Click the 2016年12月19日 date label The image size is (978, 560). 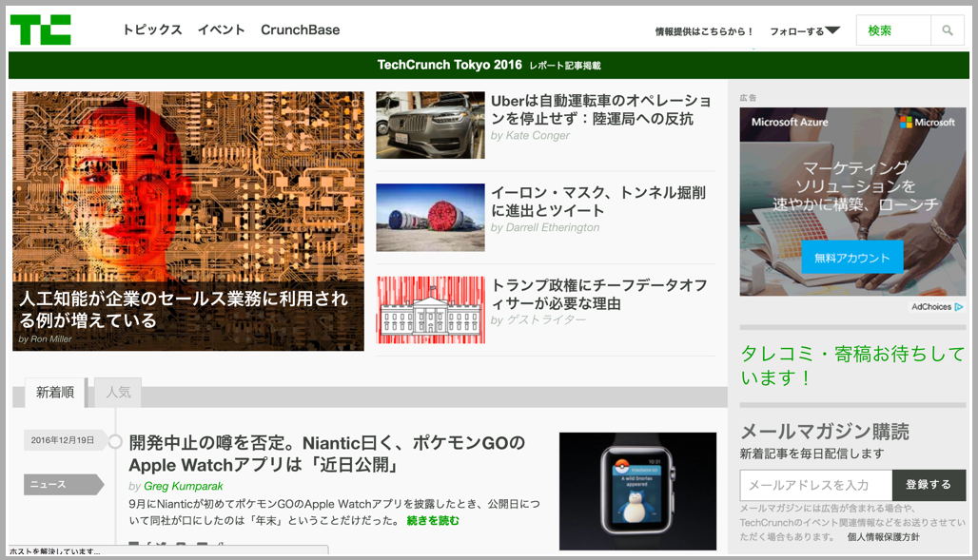pos(63,440)
